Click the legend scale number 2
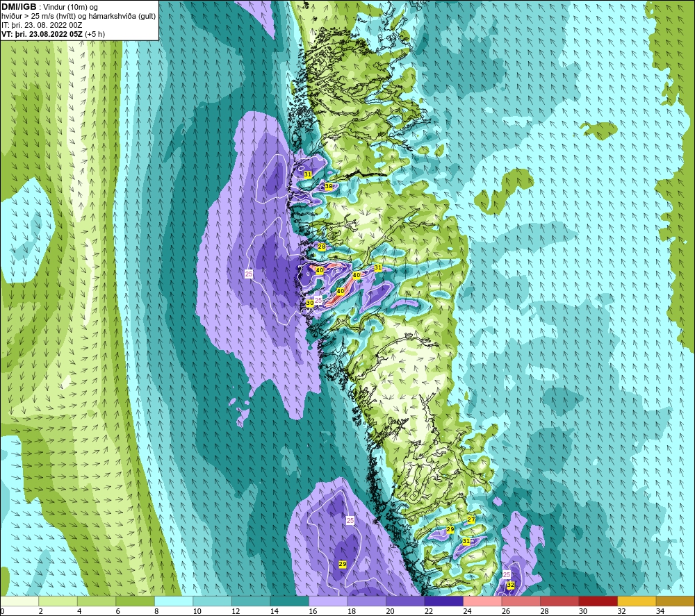This screenshot has width=695, height=616. coord(40,611)
